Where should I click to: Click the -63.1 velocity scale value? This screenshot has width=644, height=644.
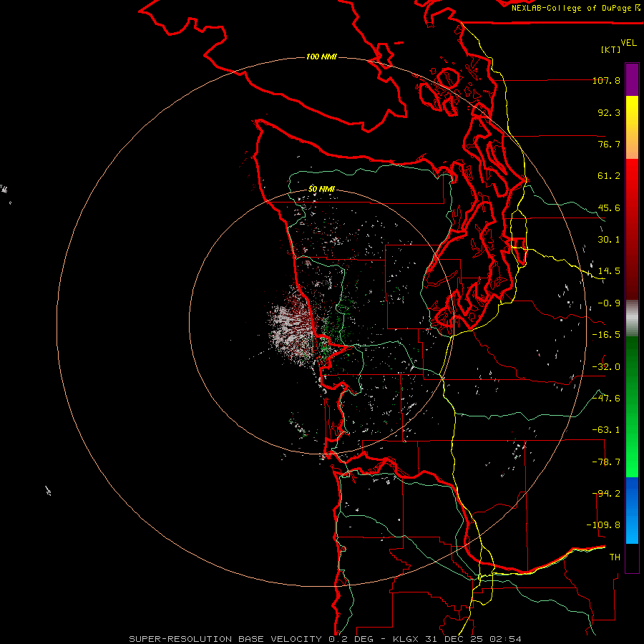coord(606,430)
